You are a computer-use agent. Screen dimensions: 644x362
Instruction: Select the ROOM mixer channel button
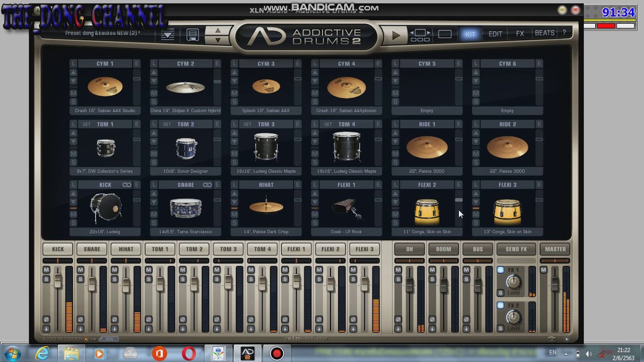pyautogui.click(x=443, y=249)
